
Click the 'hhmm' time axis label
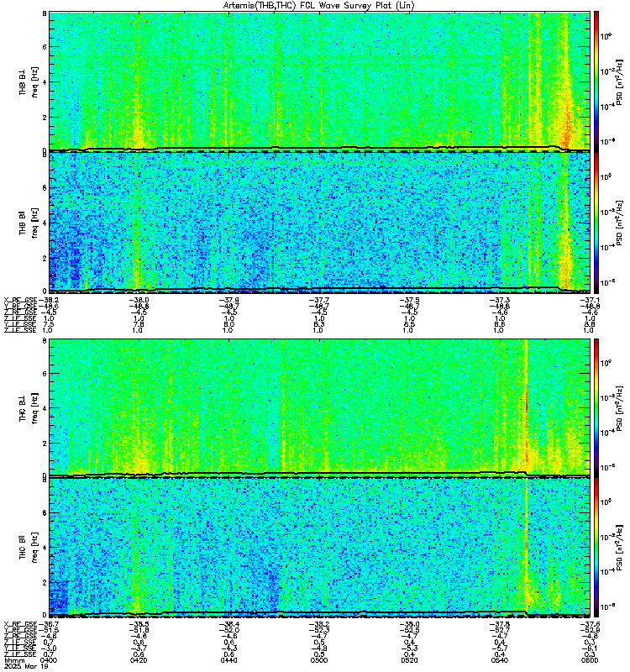coord(13,660)
